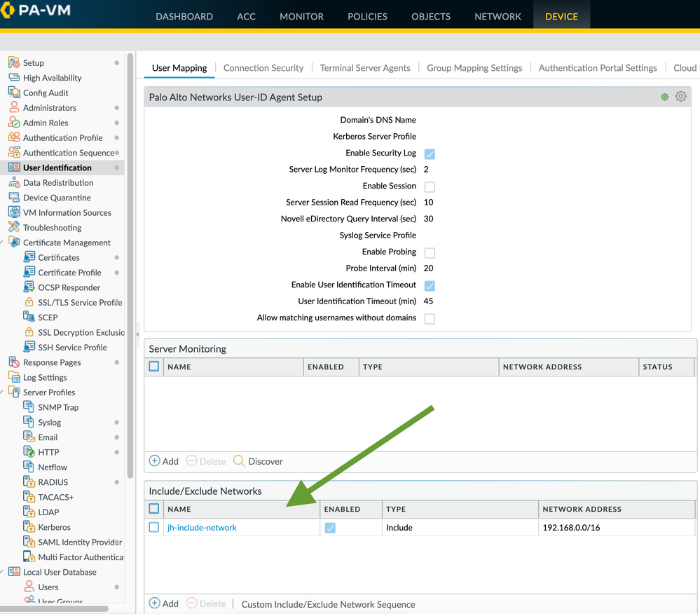Toggle Enabled checkbox for jh-include-network
Image resolution: width=700 pixels, height=614 pixels.
click(330, 528)
